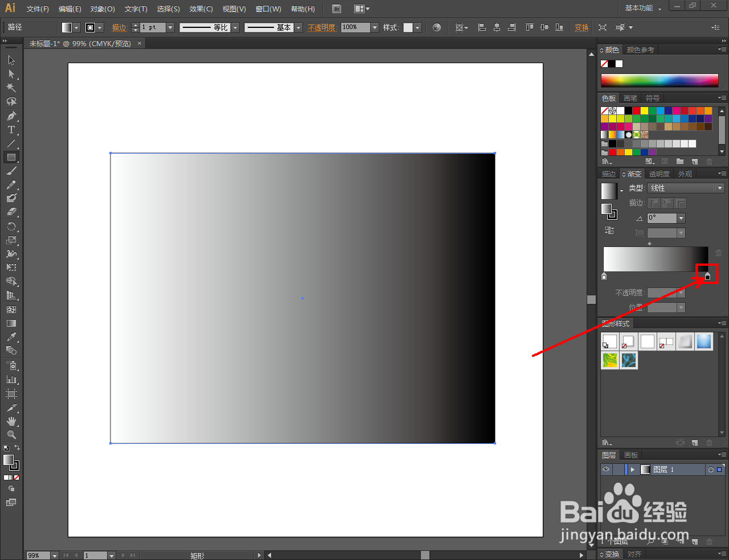The image size is (729, 560).
Task: Select the Scale tool
Action: (11, 240)
